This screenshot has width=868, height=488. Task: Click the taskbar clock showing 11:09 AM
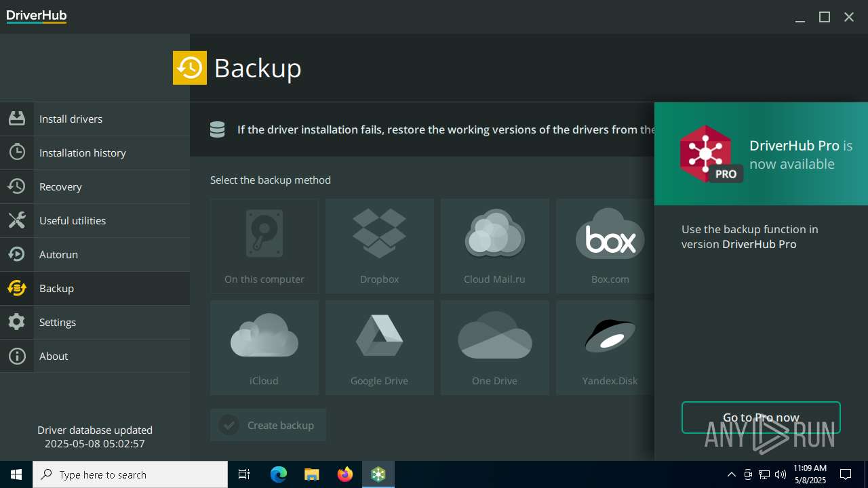point(810,474)
